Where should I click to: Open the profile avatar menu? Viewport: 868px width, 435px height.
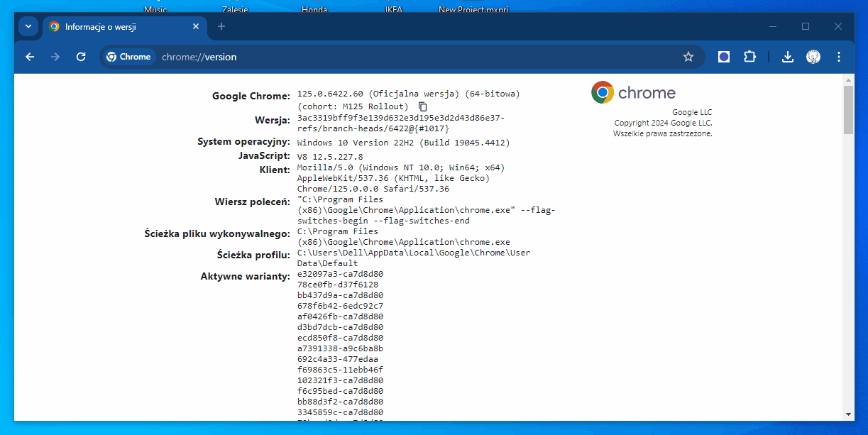coord(813,57)
